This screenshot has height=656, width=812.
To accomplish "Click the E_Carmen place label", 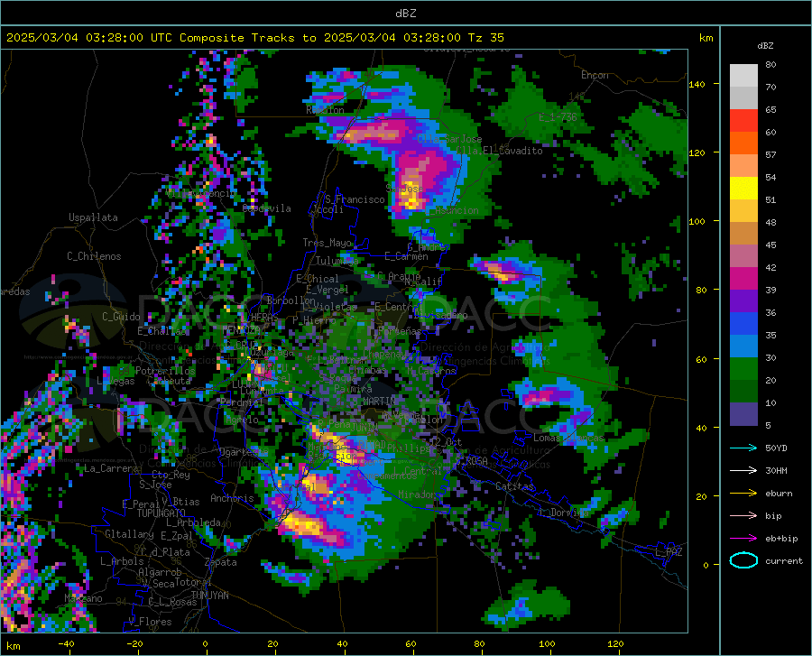I will [407, 256].
